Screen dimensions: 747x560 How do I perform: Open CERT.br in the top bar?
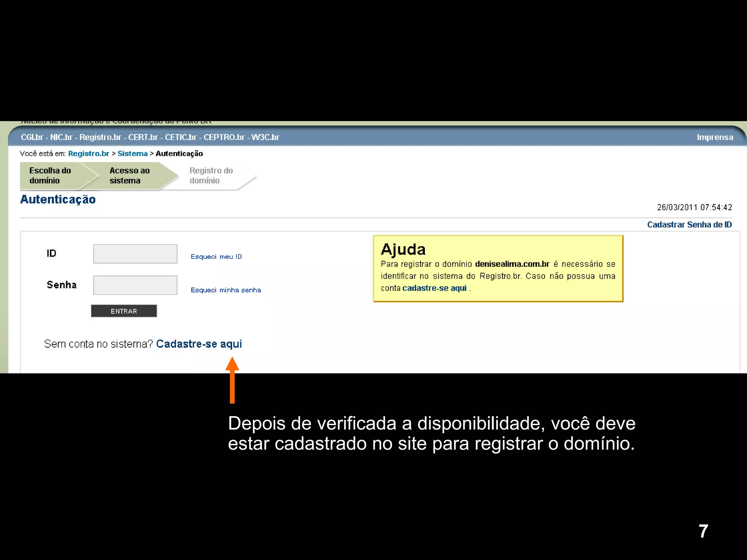click(x=143, y=137)
